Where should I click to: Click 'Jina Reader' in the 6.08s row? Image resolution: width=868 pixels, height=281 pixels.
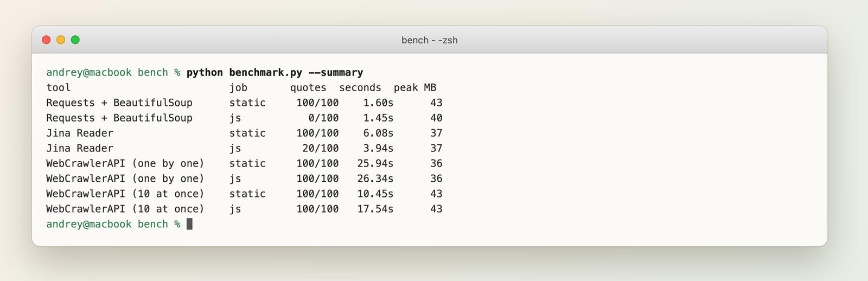click(80, 133)
